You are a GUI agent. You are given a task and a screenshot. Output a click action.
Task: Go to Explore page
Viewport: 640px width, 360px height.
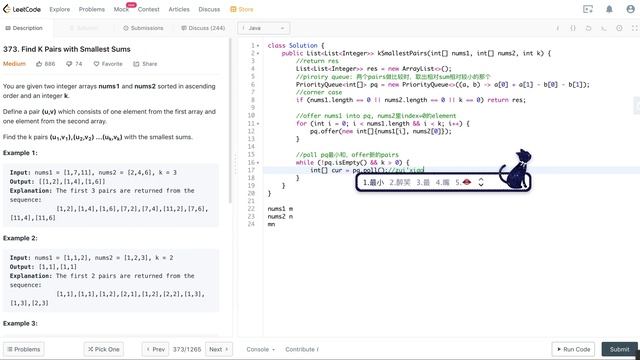60,9
